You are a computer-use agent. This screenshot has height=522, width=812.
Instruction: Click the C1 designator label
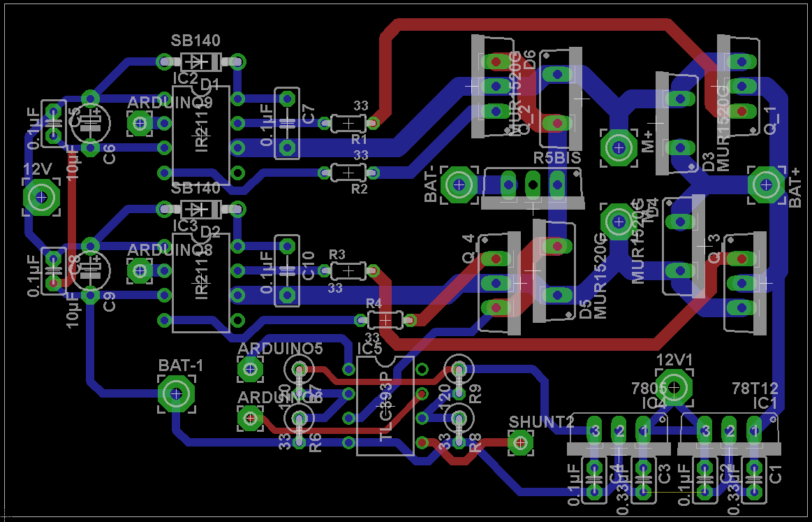[x=775, y=473]
